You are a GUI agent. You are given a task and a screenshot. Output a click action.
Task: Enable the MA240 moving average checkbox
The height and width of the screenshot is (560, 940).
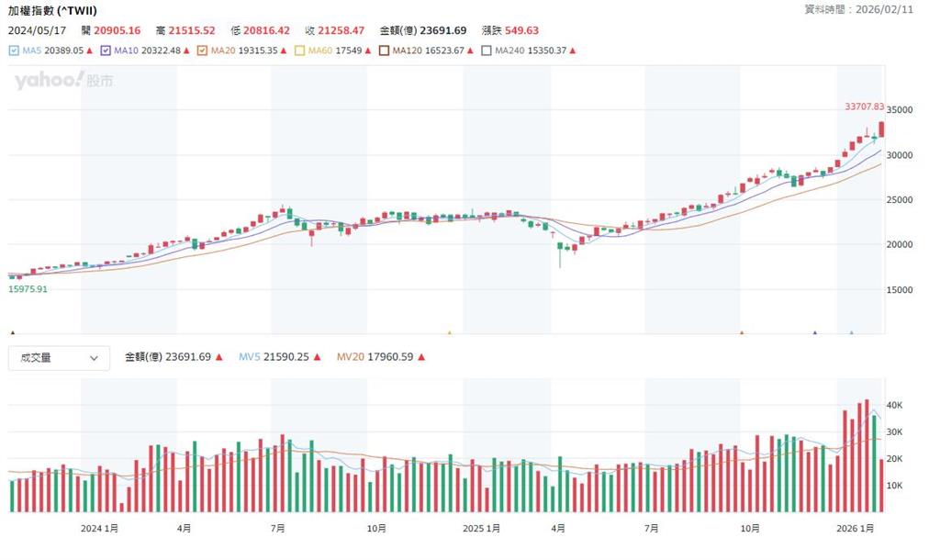pyautogui.click(x=487, y=50)
